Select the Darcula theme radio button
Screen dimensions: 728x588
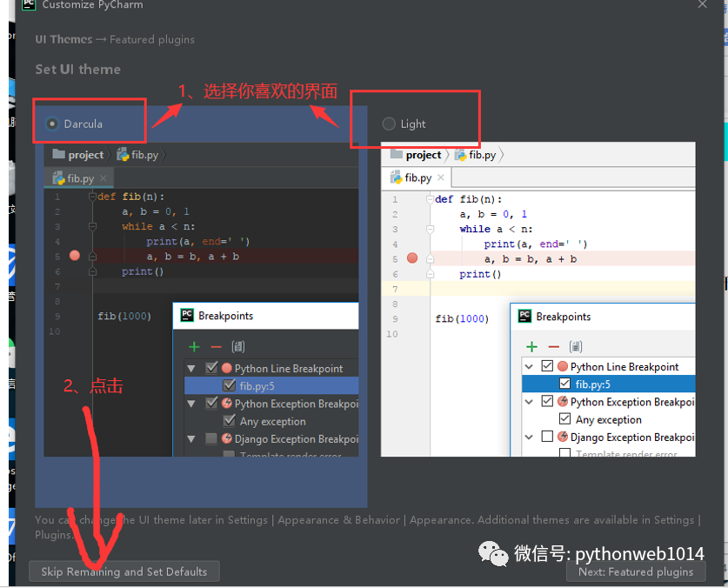point(52,124)
